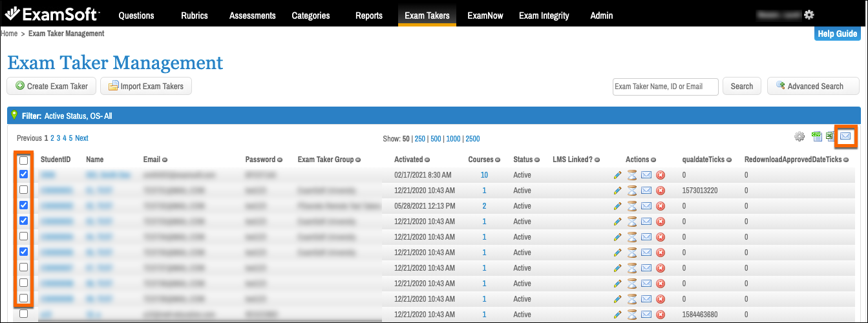The width and height of the screenshot is (868, 323).
Task: Open the courses link showing 10
Action: (484, 175)
